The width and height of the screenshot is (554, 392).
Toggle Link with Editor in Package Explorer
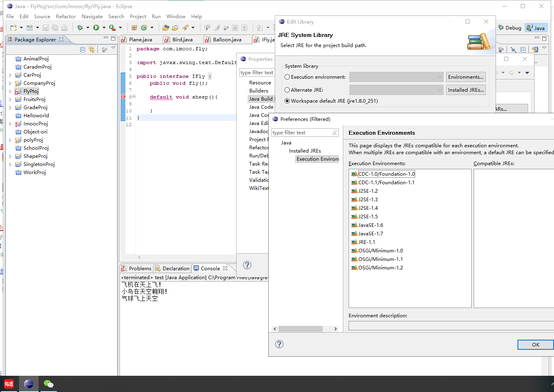[92, 50]
